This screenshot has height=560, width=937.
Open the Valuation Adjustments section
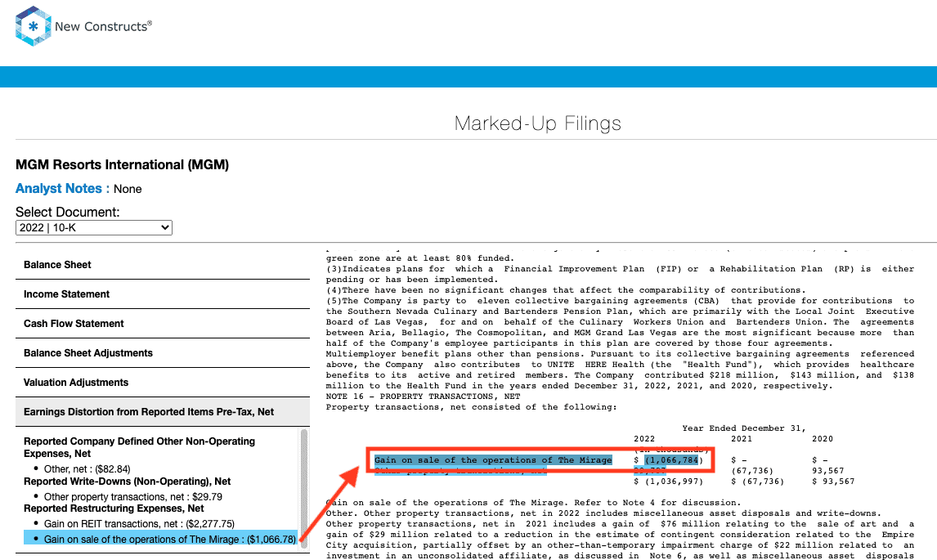[163, 382]
